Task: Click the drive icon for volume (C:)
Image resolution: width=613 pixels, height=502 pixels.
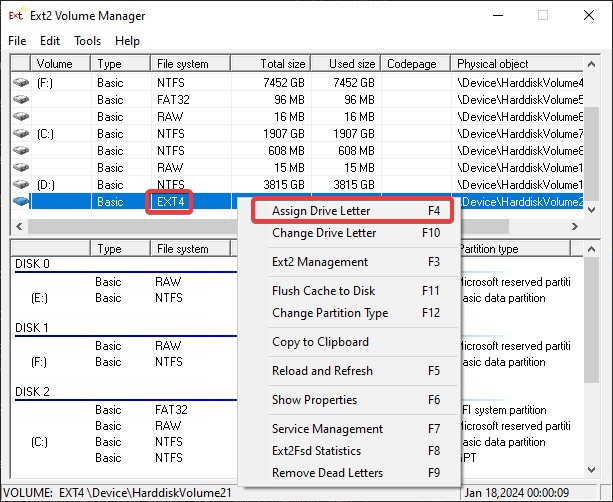Action: (21, 134)
